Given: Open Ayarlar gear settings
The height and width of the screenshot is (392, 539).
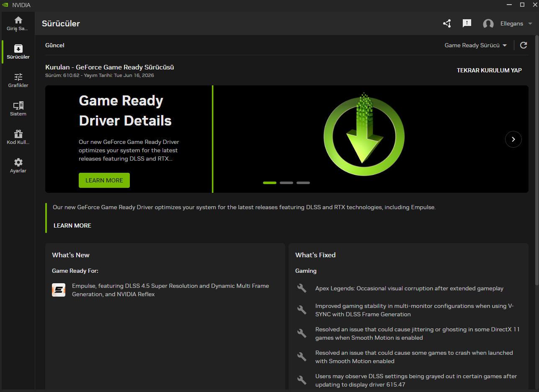Looking at the screenshot, I should point(18,166).
